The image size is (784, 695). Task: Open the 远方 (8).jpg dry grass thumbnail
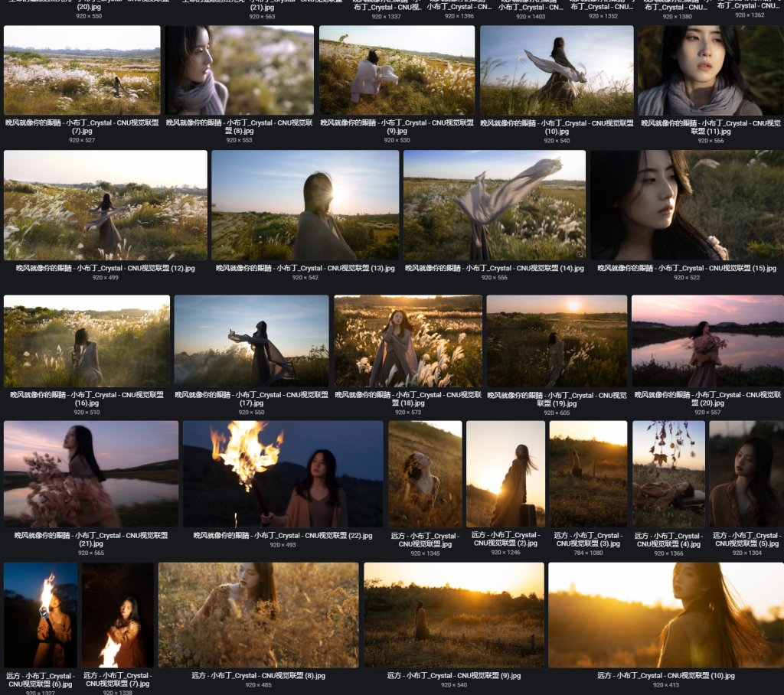(258, 615)
